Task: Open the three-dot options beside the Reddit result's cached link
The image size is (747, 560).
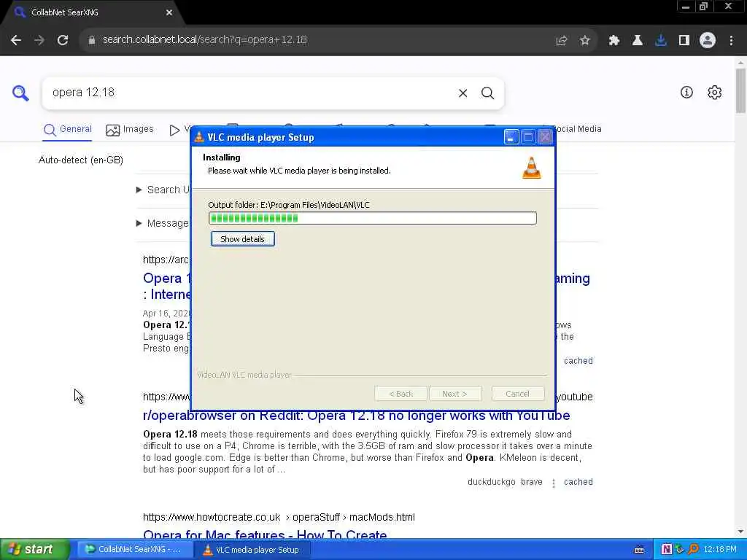Action: (554, 483)
